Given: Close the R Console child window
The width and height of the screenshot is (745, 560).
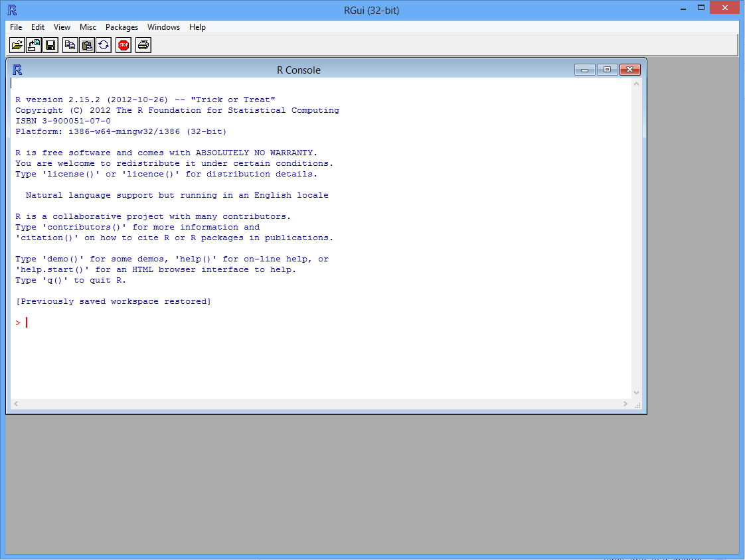Looking at the screenshot, I should (x=630, y=70).
